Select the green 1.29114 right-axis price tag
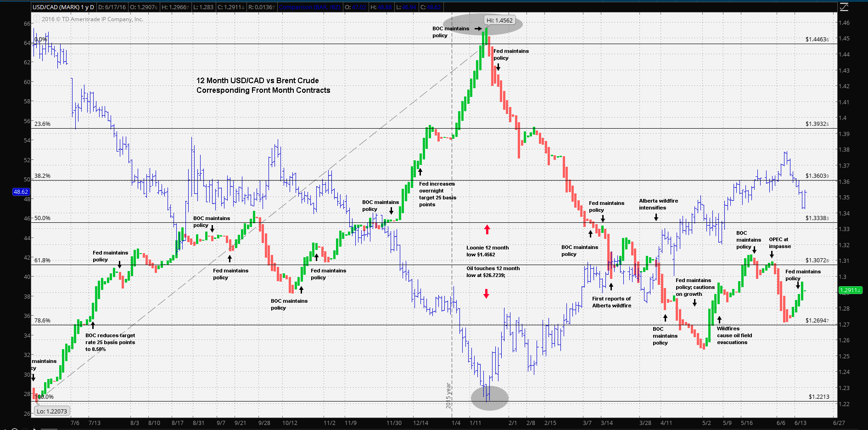 [850, 290]
